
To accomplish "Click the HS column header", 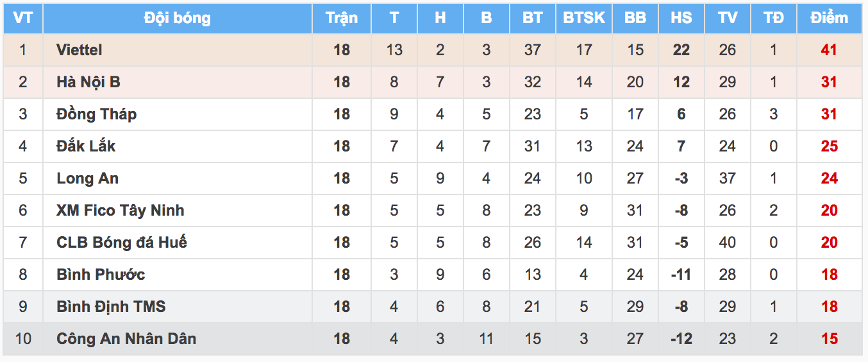I will point(681,18).
